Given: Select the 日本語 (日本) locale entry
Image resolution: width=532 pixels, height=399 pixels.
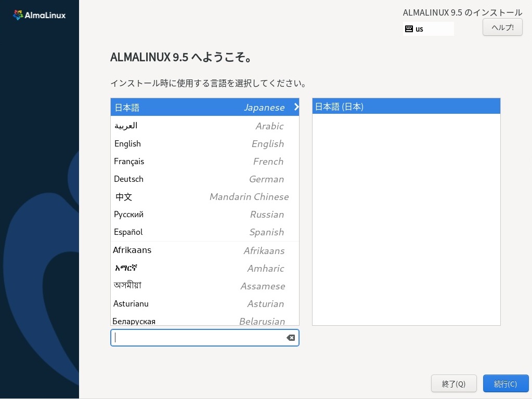Looking at the screenshot, I should point(406,107).
